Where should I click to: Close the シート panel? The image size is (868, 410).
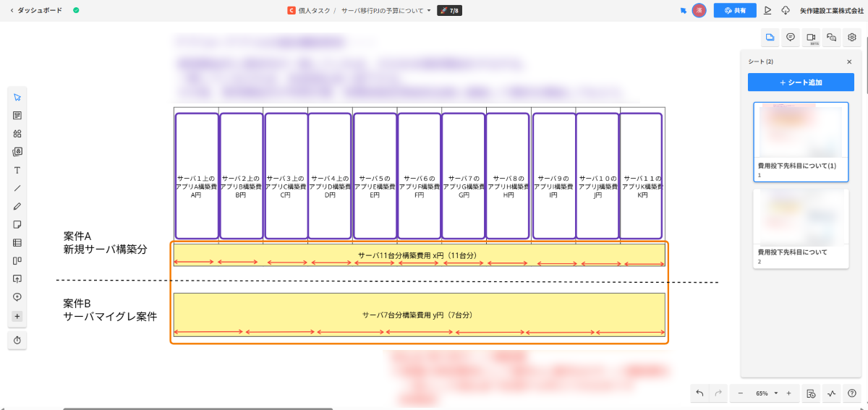(x=849, y=61)
